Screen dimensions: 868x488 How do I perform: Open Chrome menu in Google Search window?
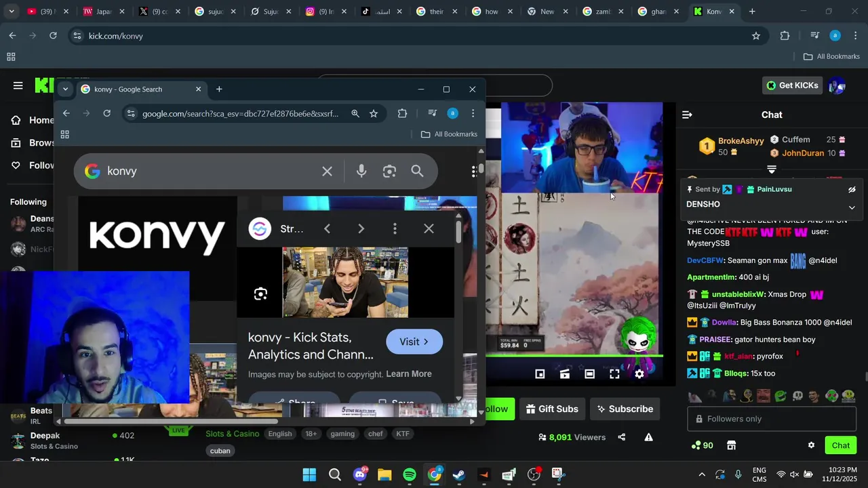point(473,114)
